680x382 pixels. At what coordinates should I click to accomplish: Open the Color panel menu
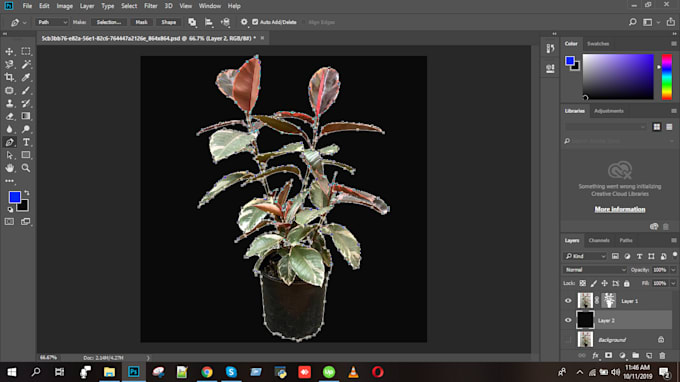click(x=673, y=44)
